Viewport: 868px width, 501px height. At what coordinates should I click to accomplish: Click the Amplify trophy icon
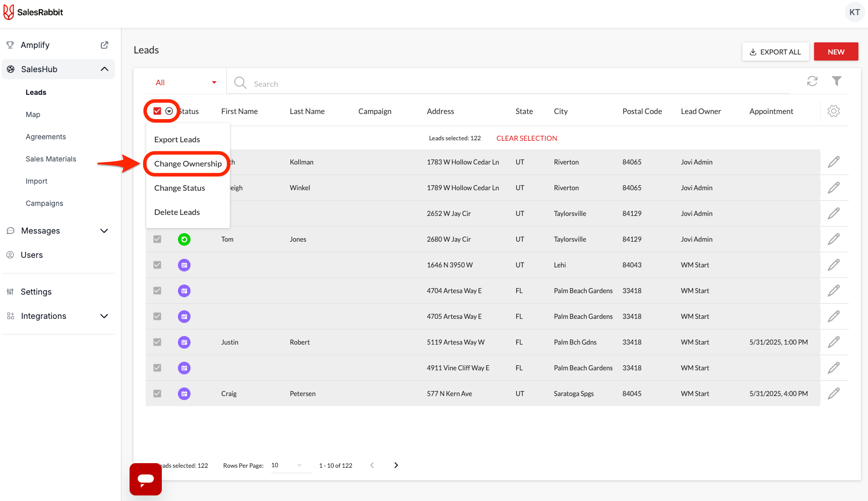click(x=10, y=45)
